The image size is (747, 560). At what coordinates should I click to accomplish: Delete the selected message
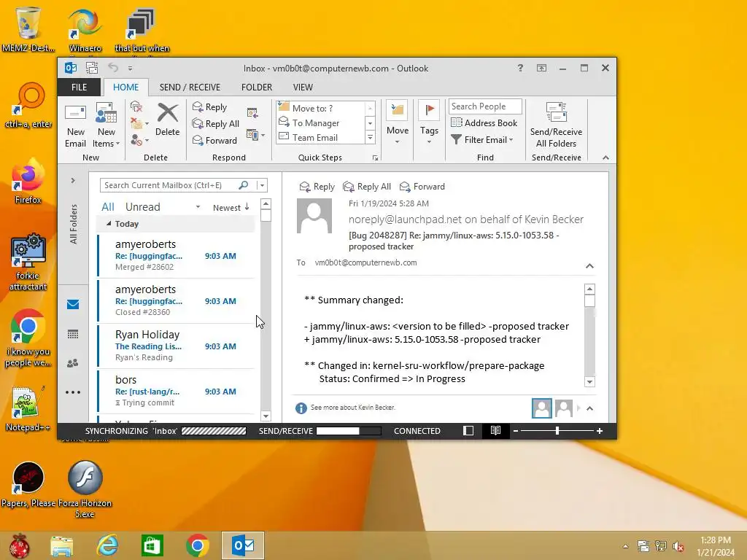pos(167,120)
